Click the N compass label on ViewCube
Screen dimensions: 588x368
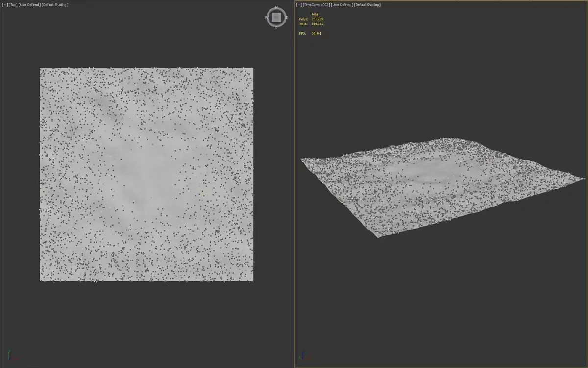[x=276, y=8]
